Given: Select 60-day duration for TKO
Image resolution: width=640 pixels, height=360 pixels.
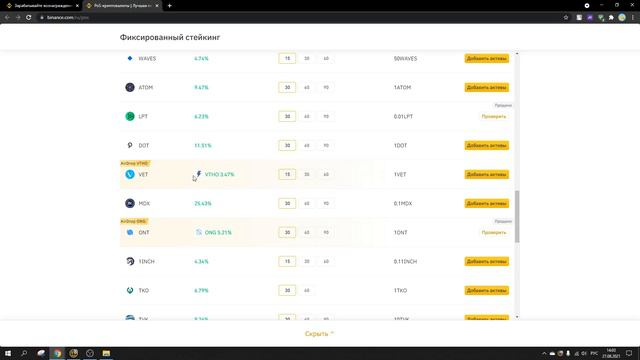Looking at the screenshot, I should [307, 290].
